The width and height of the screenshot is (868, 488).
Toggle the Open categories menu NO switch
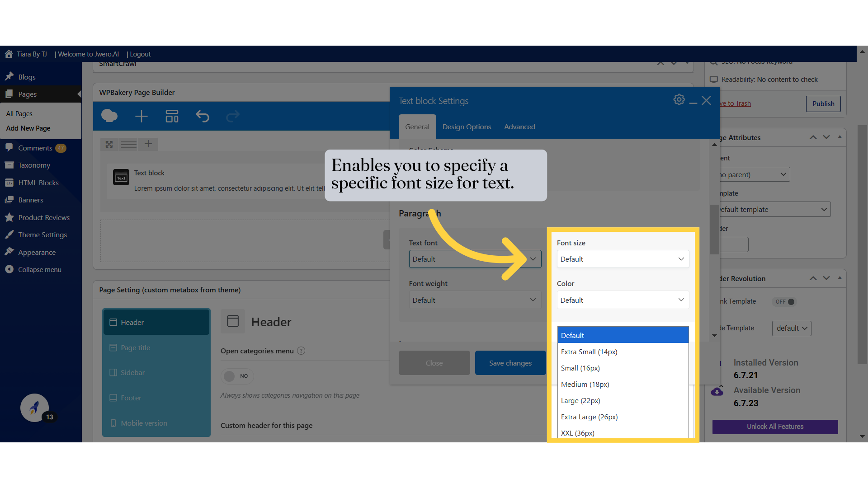[237, 376]
